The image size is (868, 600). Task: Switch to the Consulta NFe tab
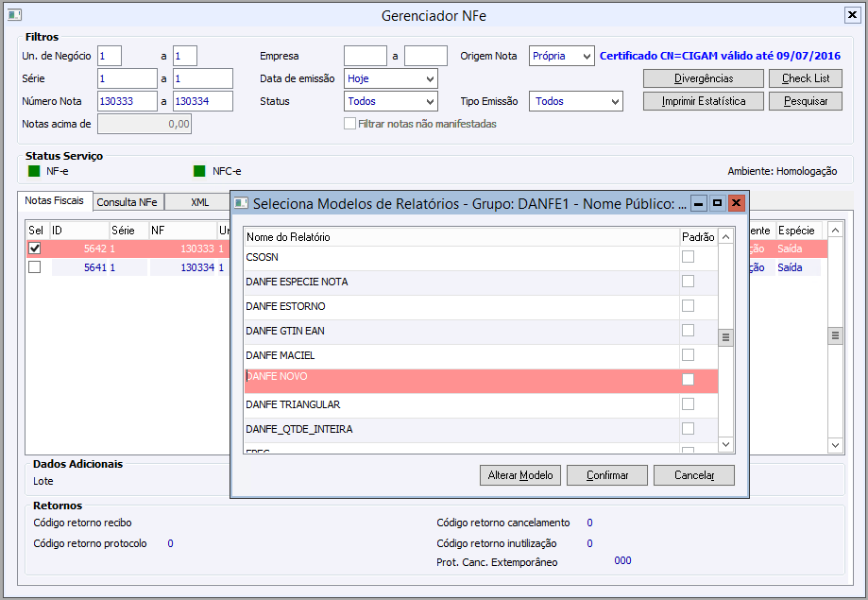click(x=127, y=202)
